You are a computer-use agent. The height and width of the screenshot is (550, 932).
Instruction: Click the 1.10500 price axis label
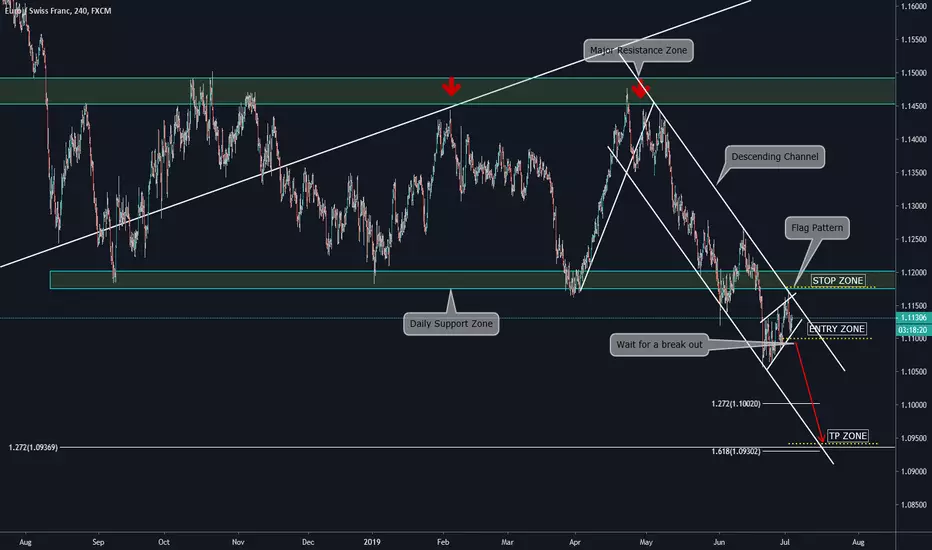point(914,372)
